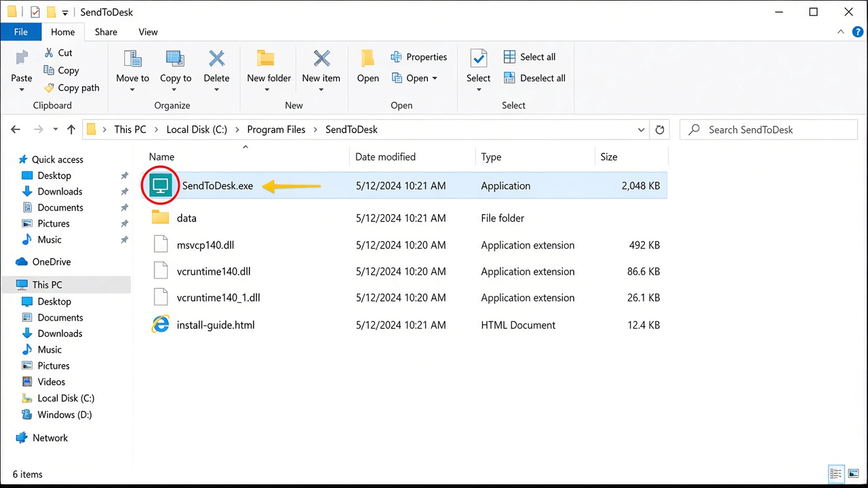
Task: Click in the Search SendToDesk field
Action: [x=769, y=129]
